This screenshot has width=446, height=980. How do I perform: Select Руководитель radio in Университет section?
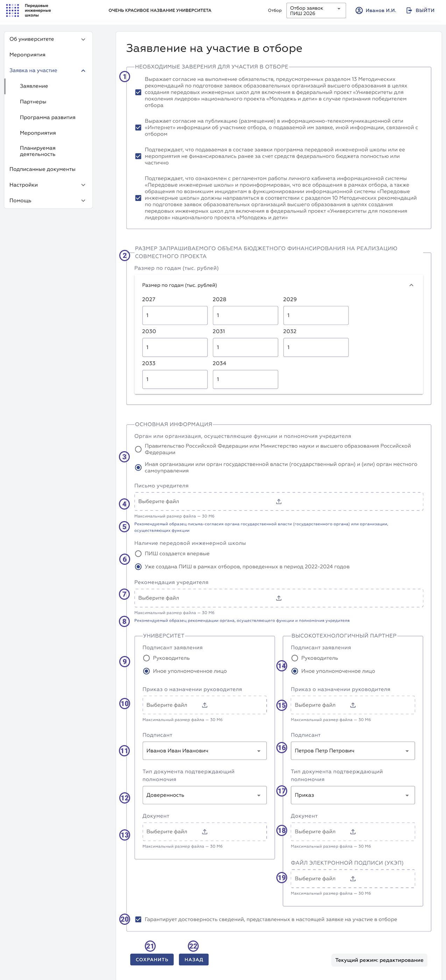click(x=146, y=658)
